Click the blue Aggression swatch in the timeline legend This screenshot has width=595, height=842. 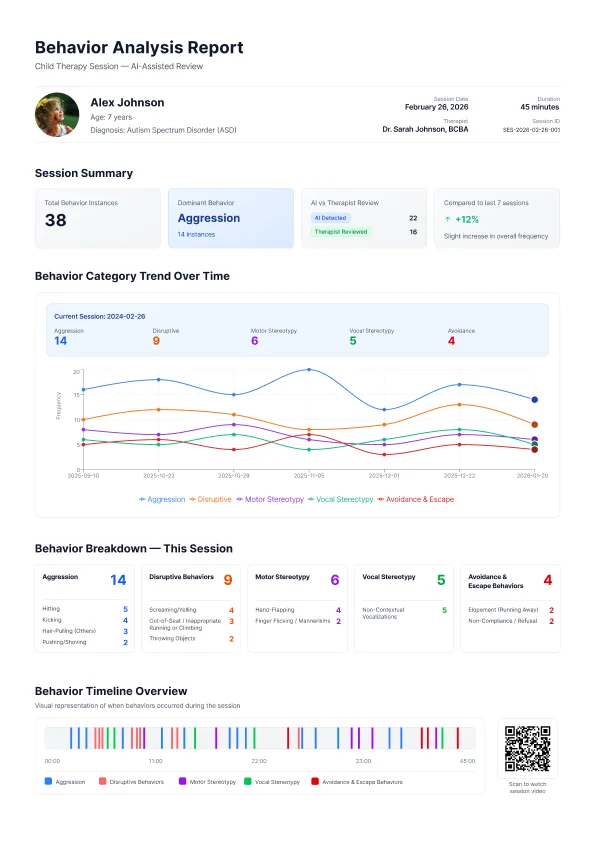48,781
